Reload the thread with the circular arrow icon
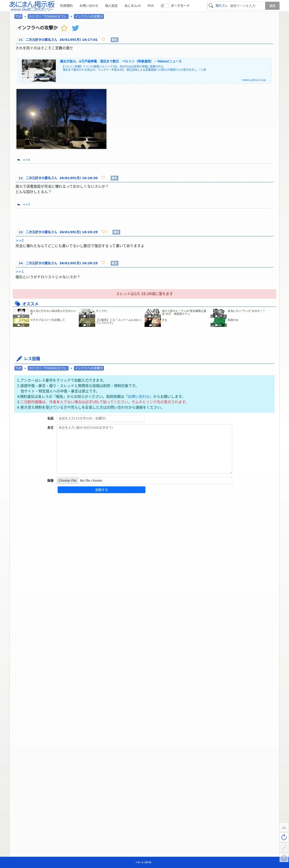Screen dimensions: 289x868 [284, 837]
